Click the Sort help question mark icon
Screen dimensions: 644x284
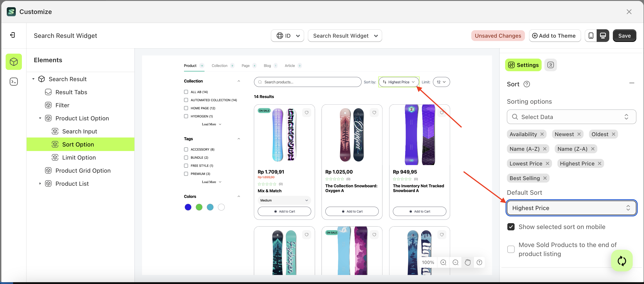click(527, 84)
